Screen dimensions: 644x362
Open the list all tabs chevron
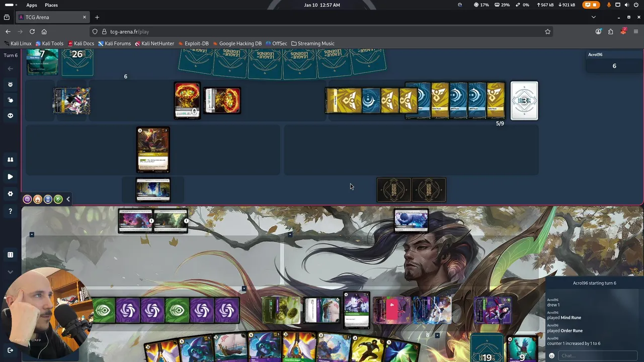[593, 17]
